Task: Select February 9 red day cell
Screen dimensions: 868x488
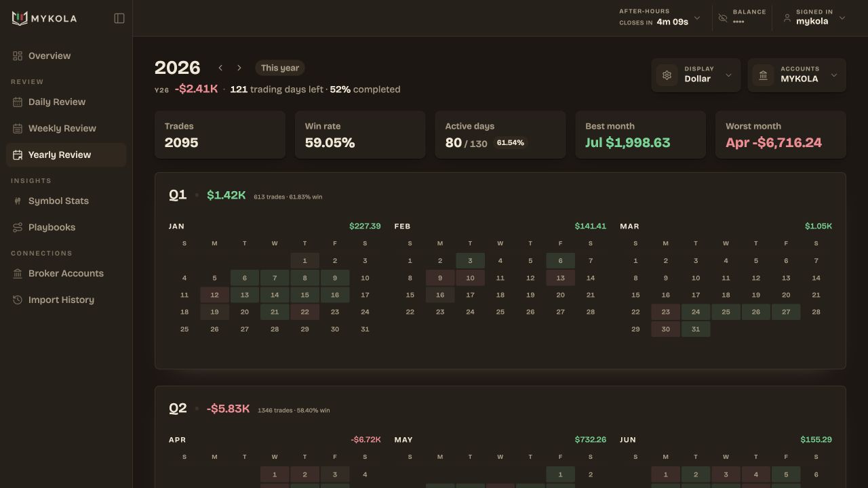Action: pyautogui.click(x=440, y=278)
